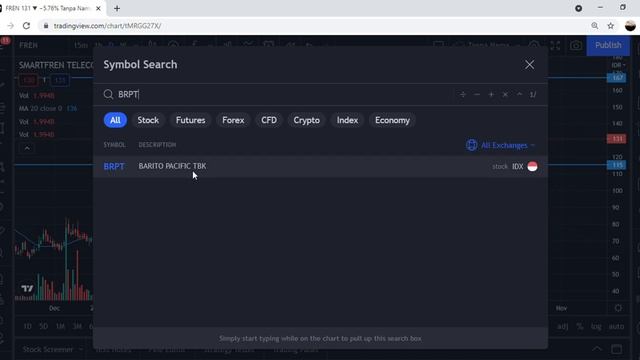Image resolution: width=640 pixels, height=360 pixels.
Task: Insert the 1/ inverse operator in search
Action: pyautogui.click(x=533, y=94)
